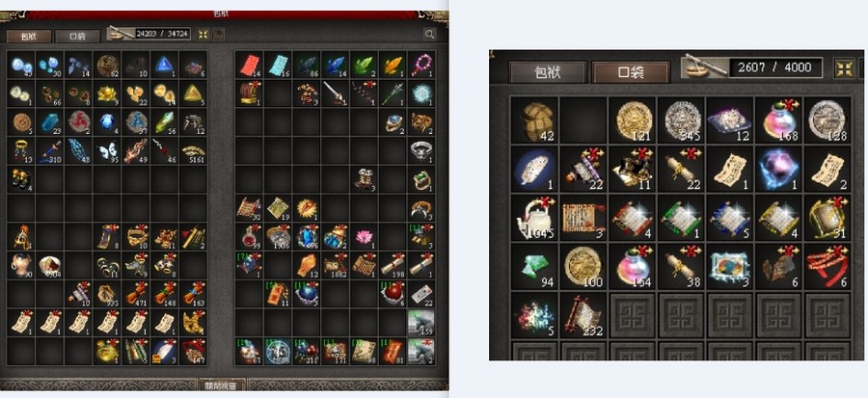Pick the purple bead rosary item
Screen dimensions: 868x398
click(x=421, y=66)
